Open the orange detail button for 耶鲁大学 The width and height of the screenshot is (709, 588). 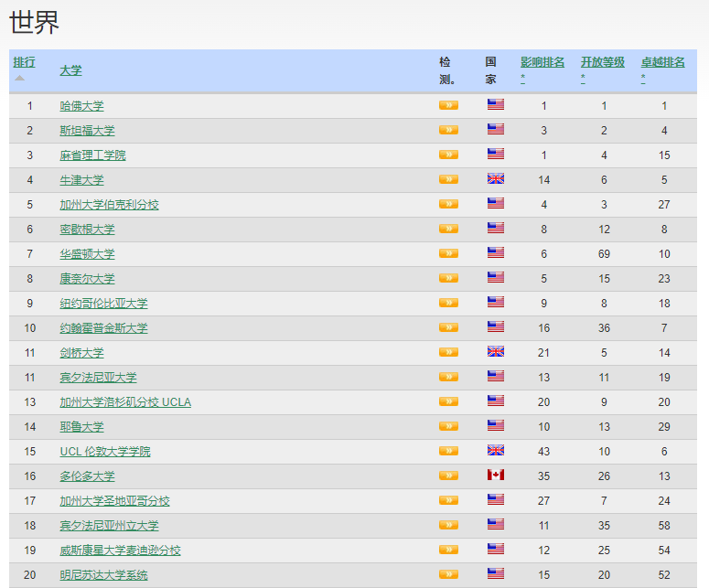point(448,426)
